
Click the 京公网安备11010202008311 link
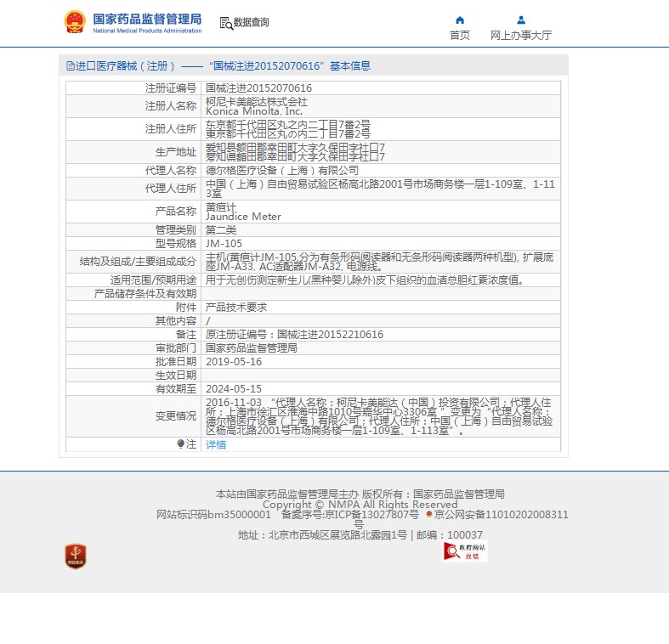coord(501,515)
